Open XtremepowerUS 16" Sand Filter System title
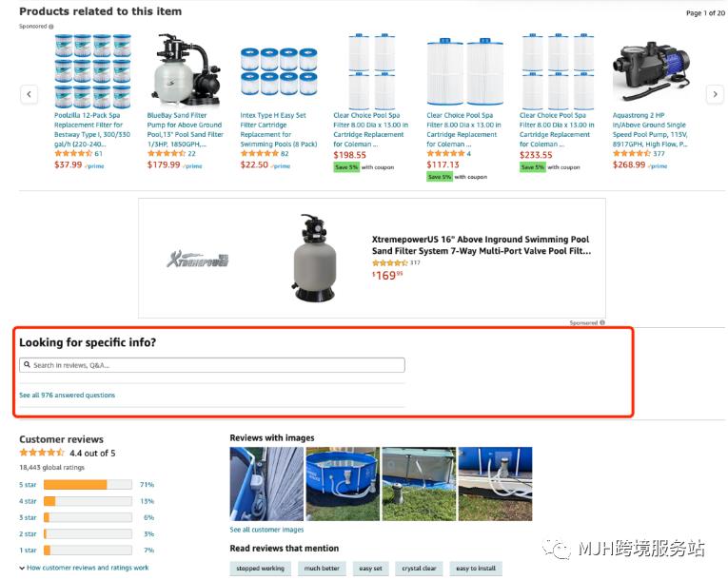Image resolution: width=728 pixels, height=580 pixels. 481,245
